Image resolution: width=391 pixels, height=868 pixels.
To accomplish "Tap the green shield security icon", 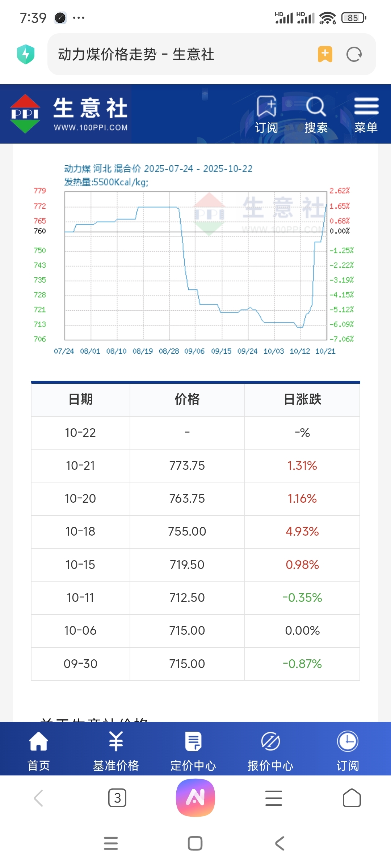I will [26, 54].
